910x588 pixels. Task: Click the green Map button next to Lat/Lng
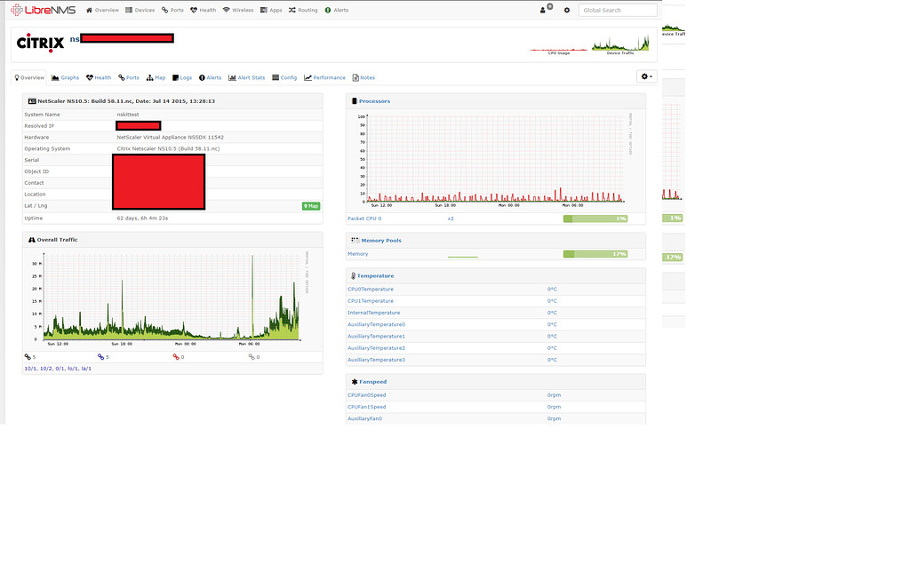(309, 205)
